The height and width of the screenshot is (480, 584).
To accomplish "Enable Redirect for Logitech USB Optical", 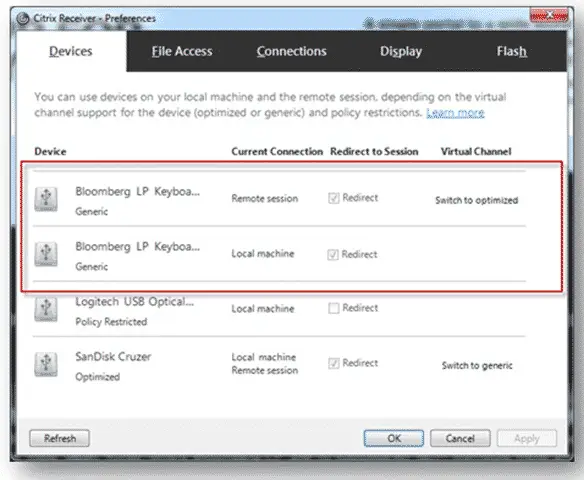I will tap(334, 308).
